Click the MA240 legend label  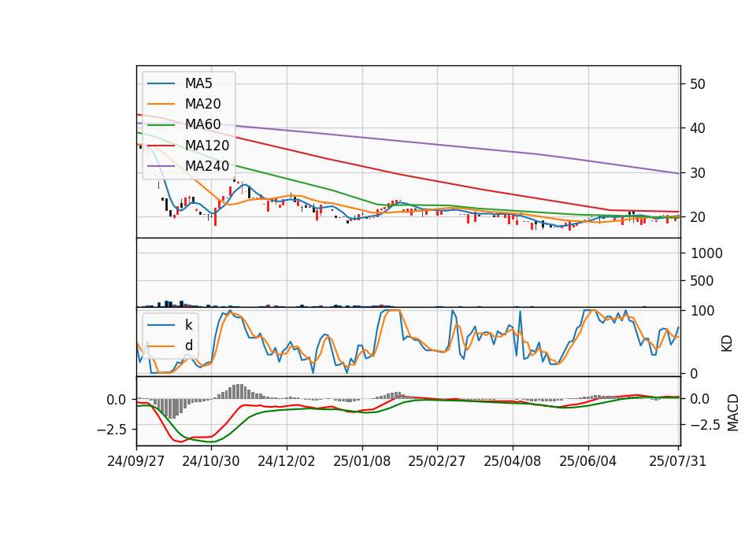[207, 166]
